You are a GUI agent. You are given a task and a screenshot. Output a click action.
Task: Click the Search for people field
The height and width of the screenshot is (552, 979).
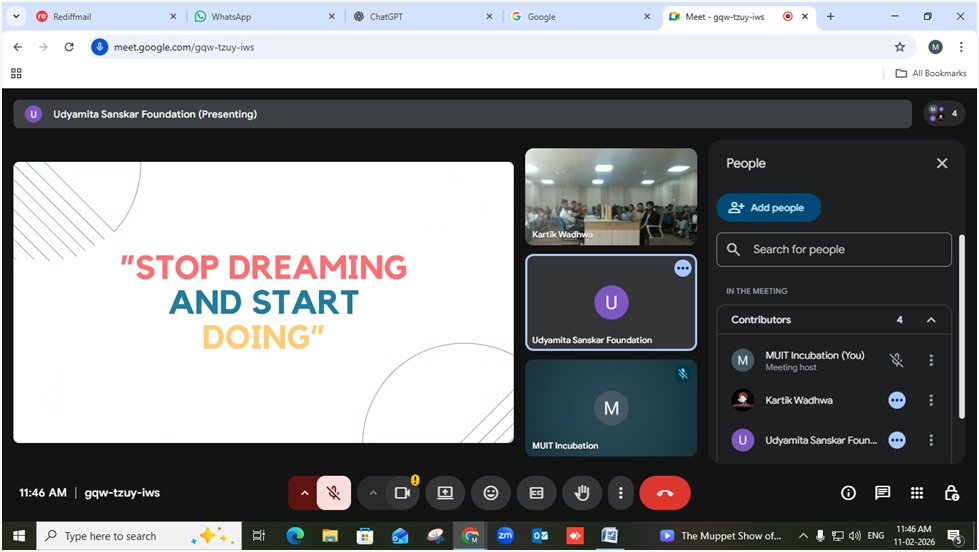[x=834, y=250]
